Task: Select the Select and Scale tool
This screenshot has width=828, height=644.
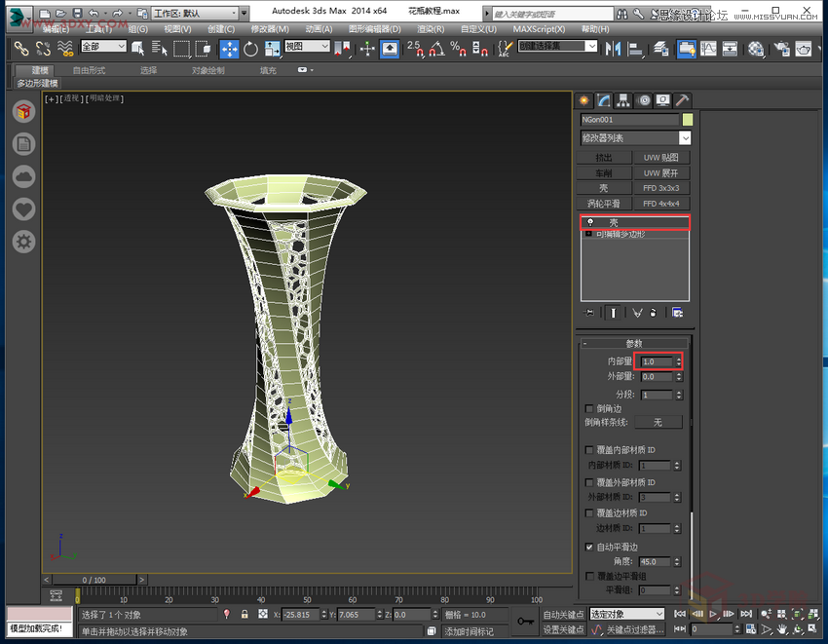Action: click(273, 50)
